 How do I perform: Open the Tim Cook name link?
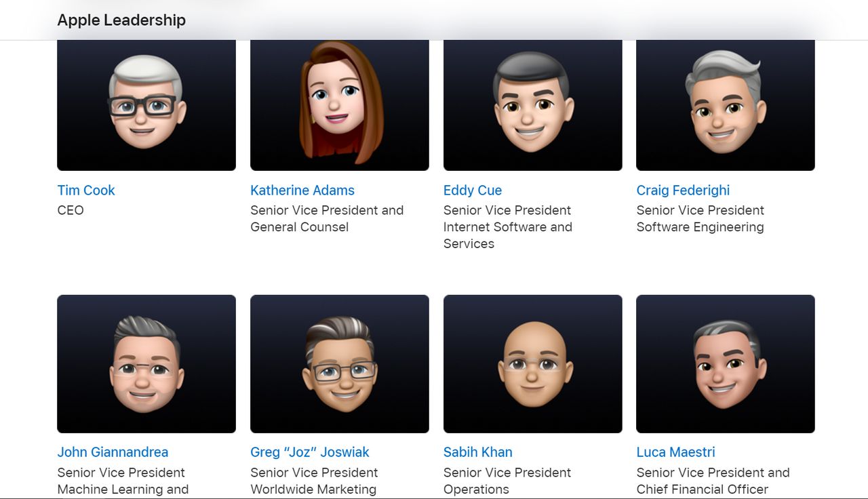pyautogui.click(x=86, y=191)
